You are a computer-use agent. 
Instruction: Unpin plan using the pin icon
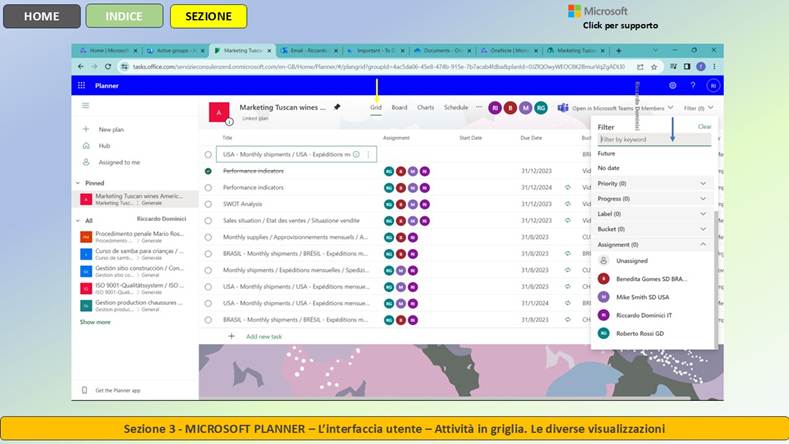[337, 107]
